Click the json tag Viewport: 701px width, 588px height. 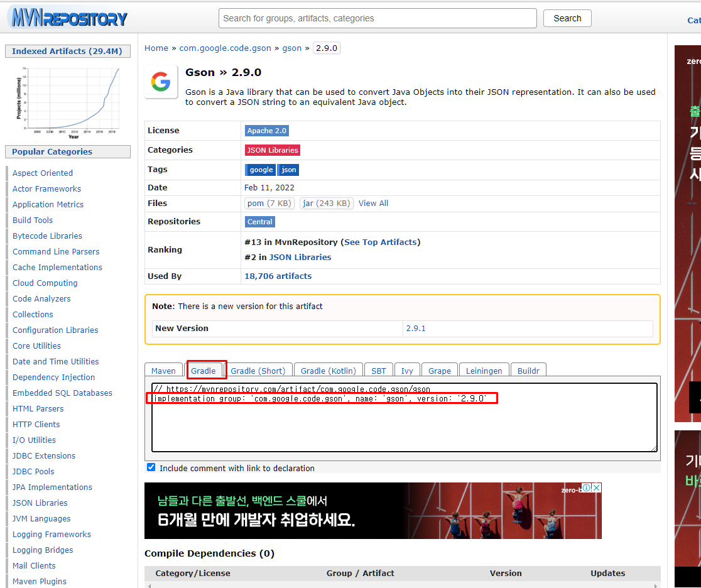288,170
